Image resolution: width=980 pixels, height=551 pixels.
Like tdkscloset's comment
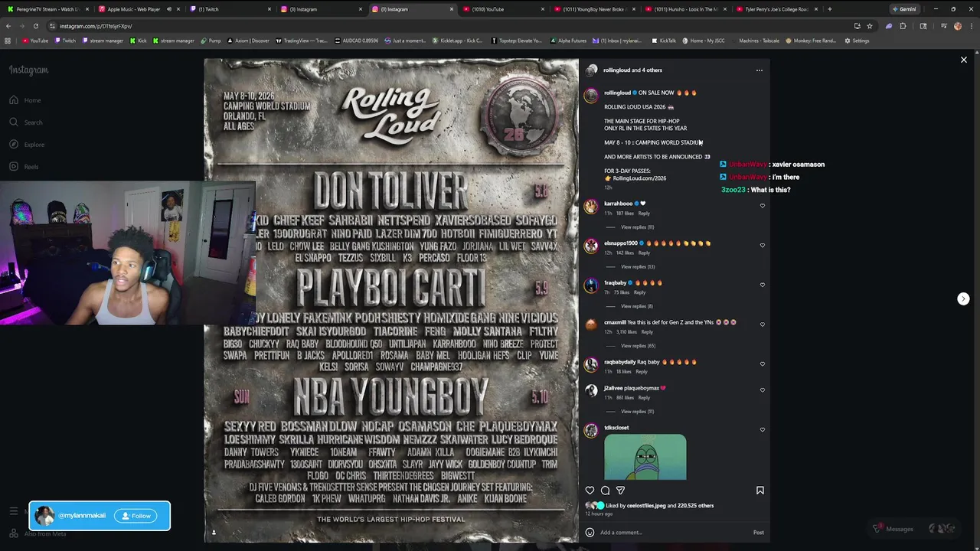click(x=762, y=430)
